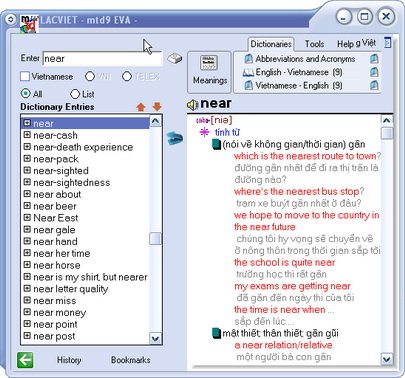This screenshot has width=405, height=378.
Task: Open the Meanings panel icon
Action: [209, 63]
